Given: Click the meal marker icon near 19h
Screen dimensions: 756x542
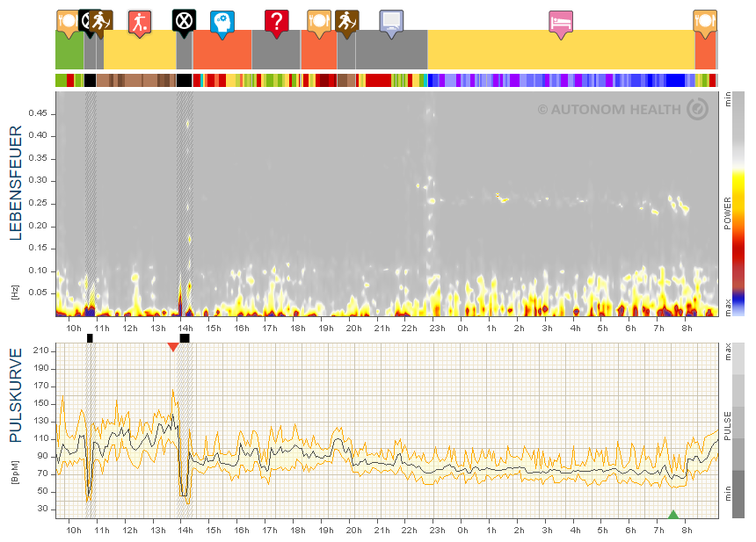Looking at the screenshot, I should [318, 21].
